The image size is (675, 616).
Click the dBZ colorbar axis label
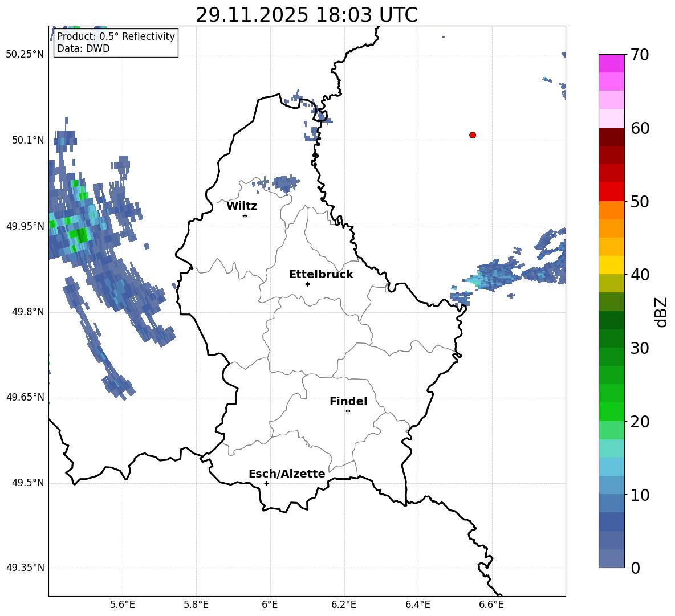[661, 312]
